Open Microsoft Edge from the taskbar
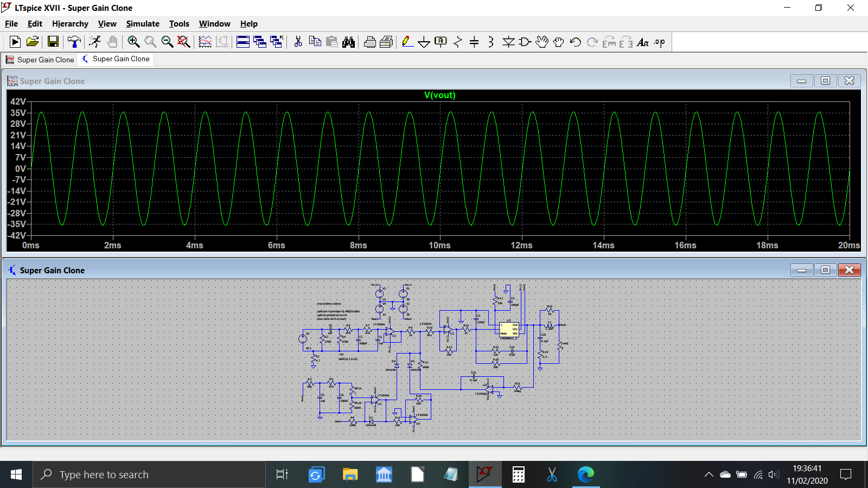This screenshot has width=868, height=488. [586, 474]
